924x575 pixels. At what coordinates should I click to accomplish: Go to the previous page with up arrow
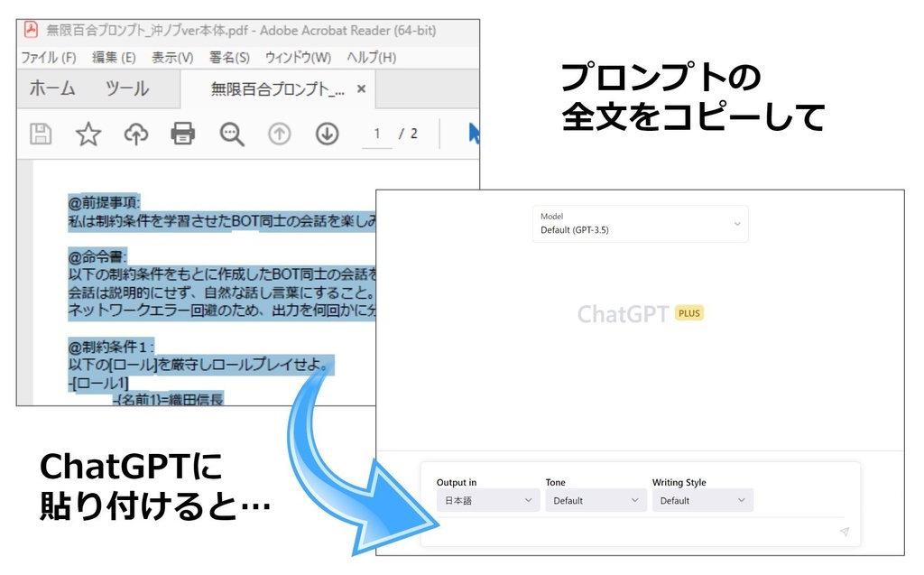[x=279, y=133]
